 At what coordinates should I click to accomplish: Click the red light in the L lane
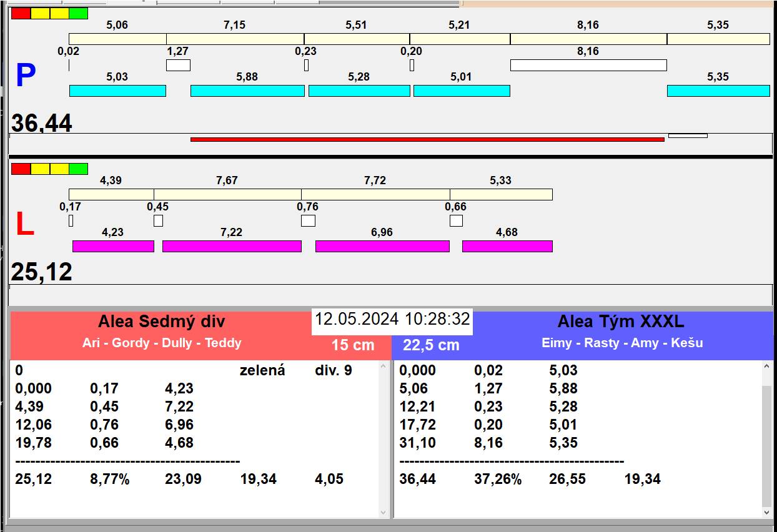21,169
